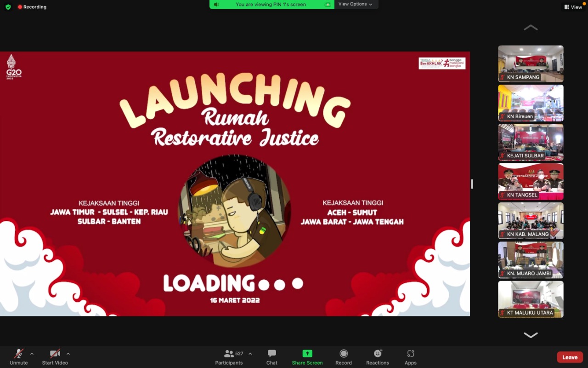The image size is (588, 368).
Task: Open the Chat panel
Action: (x=272, y=356)
